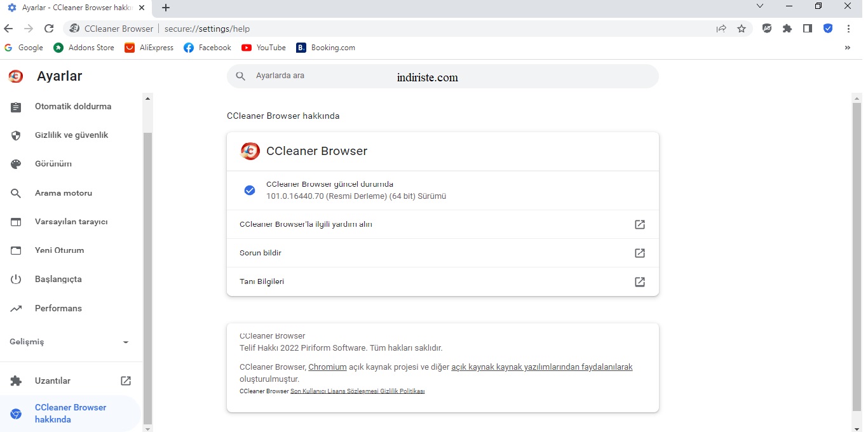868x432 pixels.
Task: Click the search magnifier icon in settings
Action: click(x=240, y=76)
